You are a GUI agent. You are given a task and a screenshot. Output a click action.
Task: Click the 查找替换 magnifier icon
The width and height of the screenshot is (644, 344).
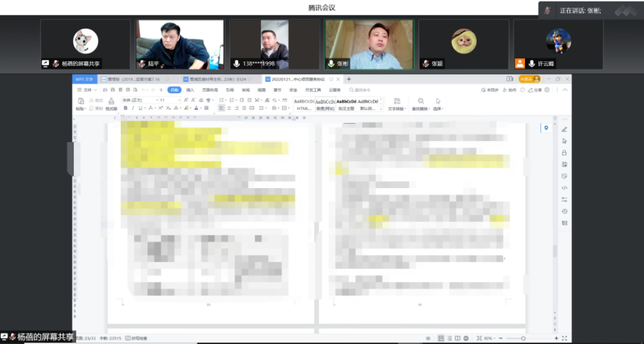point(421,101)
